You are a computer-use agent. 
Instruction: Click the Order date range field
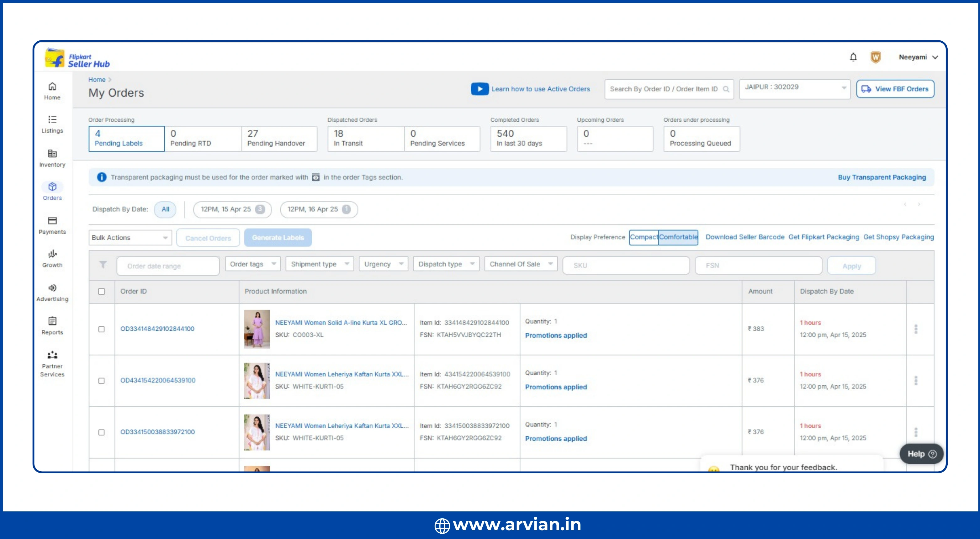pos(168,266)
